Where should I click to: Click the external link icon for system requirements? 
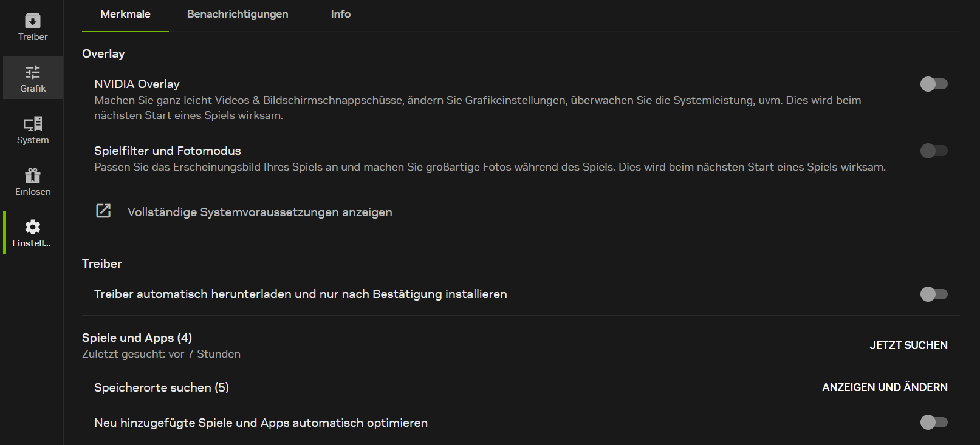coord(103,211)
